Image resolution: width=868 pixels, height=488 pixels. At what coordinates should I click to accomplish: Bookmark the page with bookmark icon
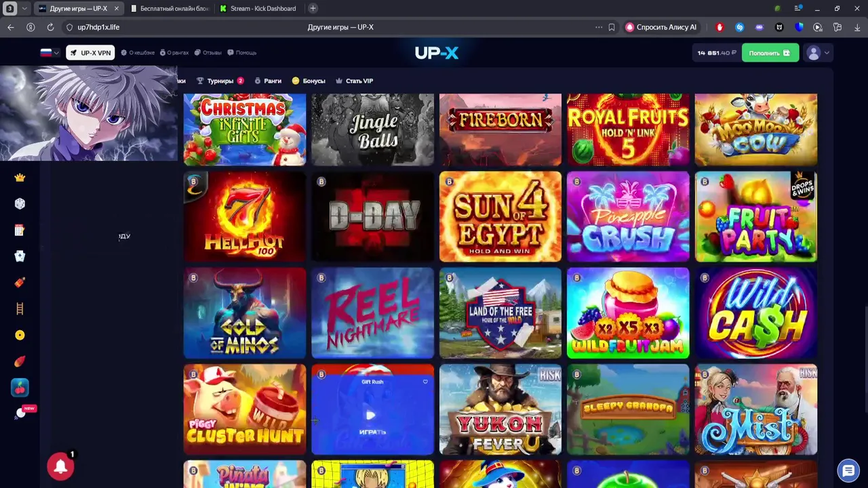pos(612,27)
